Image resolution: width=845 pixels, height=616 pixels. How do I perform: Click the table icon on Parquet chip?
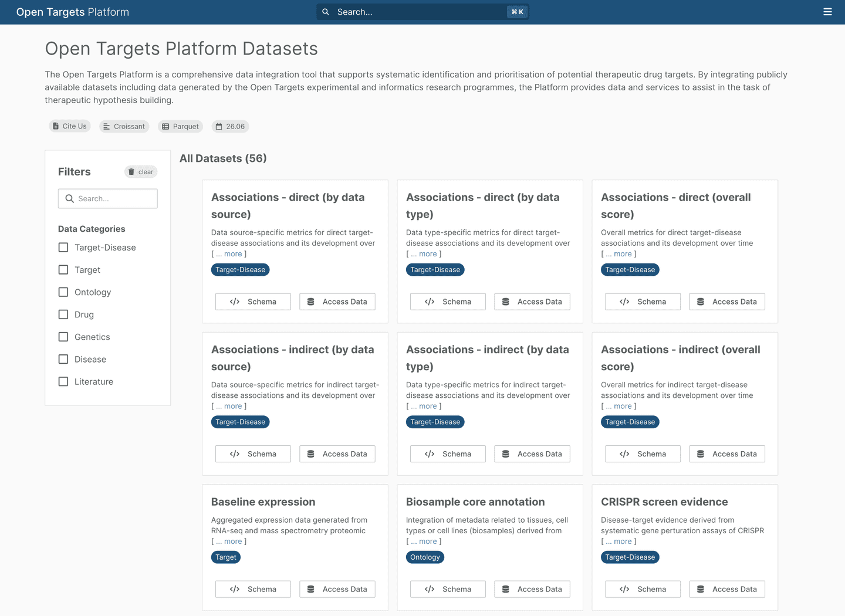coord(165,127)
